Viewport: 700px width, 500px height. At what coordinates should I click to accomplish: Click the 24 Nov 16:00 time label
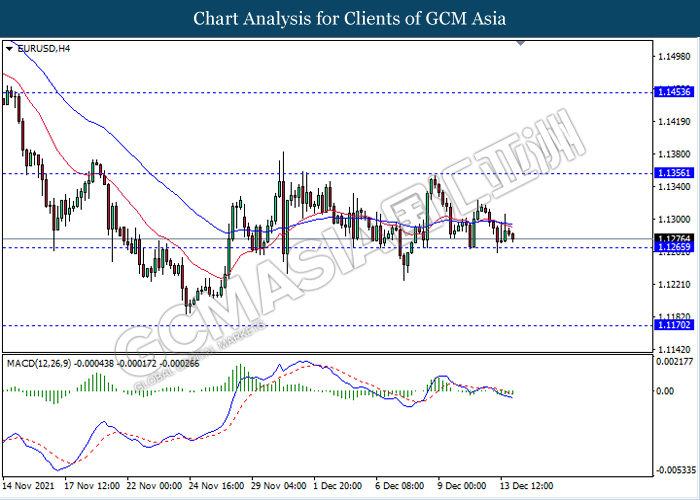click(216, 485)
